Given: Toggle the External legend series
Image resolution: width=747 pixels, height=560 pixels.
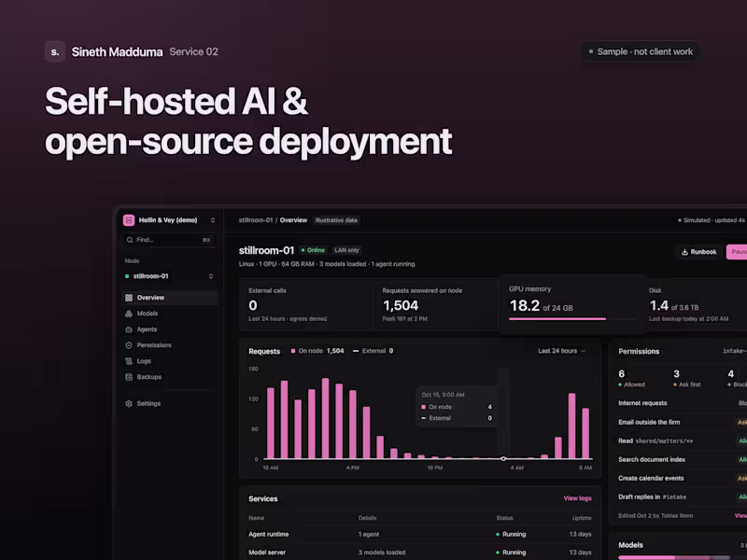Looking at the screenshot, I should coord(373,351).
